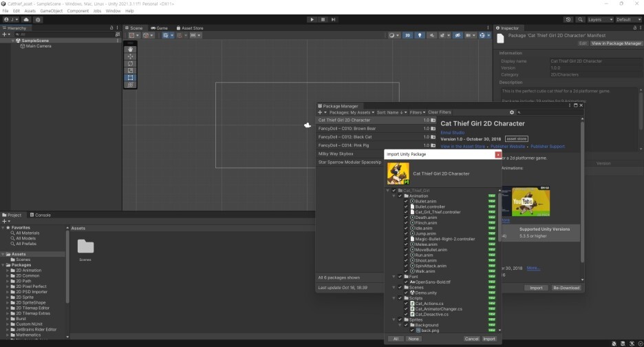This screenshot has width=644, height=347.
Task: Select the Rotate tool in Scene toolbar
Action: tap(130, 63)
